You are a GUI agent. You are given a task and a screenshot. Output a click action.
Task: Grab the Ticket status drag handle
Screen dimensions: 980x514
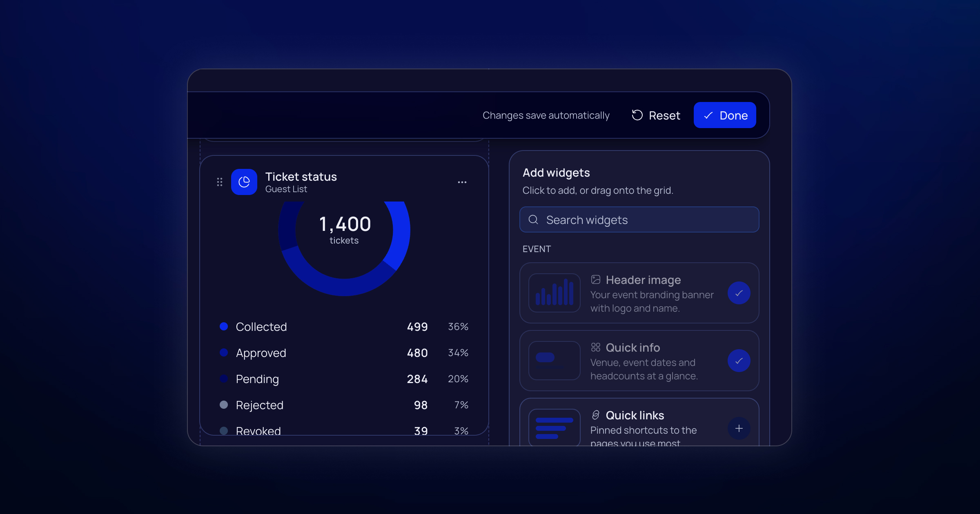pos(220,182)
